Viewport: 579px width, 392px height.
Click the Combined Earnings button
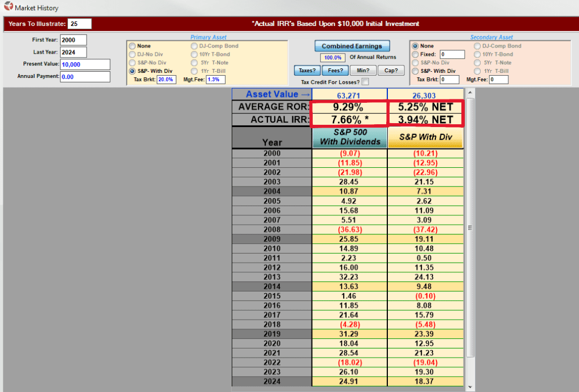click(x=352, y=46)
